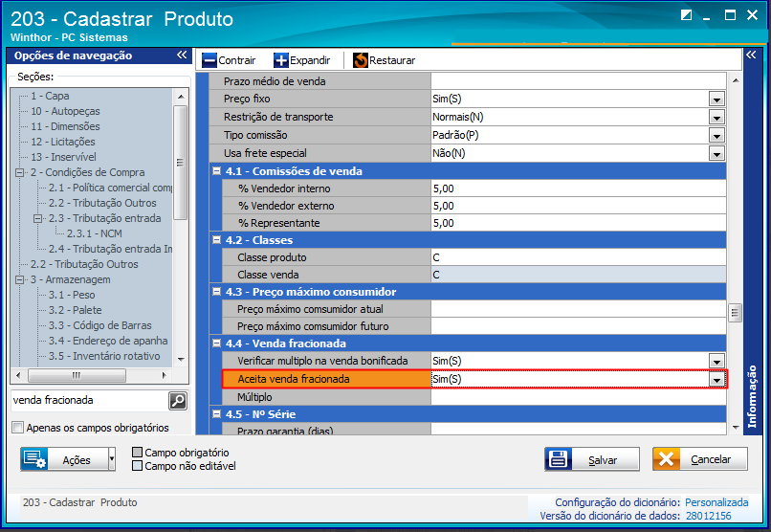Click the Cancelar X icon

[667, 459]
